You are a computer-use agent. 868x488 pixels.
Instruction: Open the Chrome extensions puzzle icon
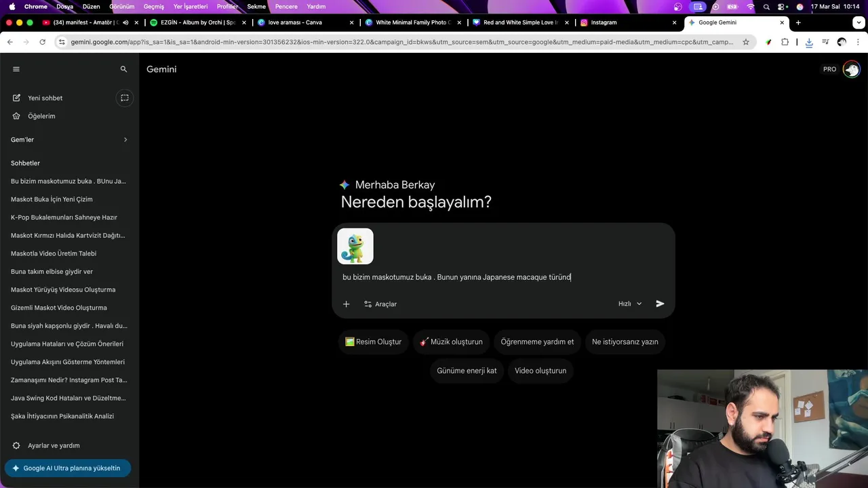785,42
